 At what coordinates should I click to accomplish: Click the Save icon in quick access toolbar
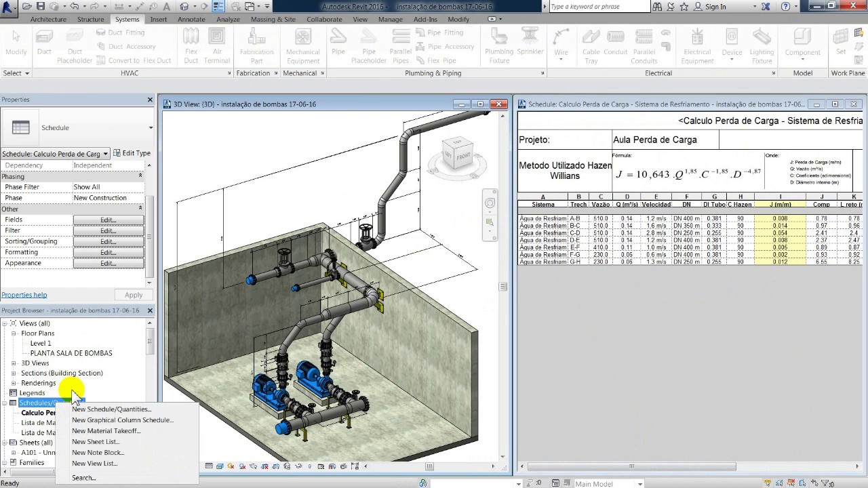pyautogui.click(x=41, y=6)
